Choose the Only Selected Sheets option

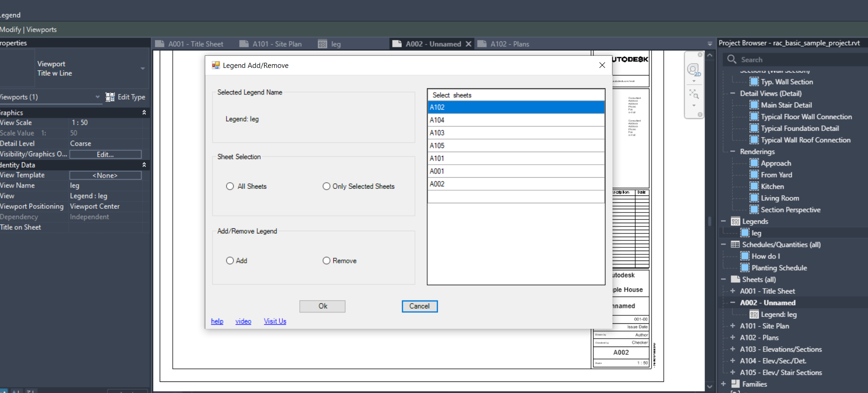[327, 187]
